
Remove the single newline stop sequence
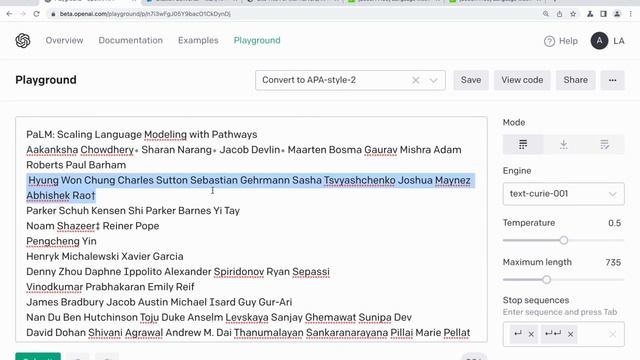[531, 334]
